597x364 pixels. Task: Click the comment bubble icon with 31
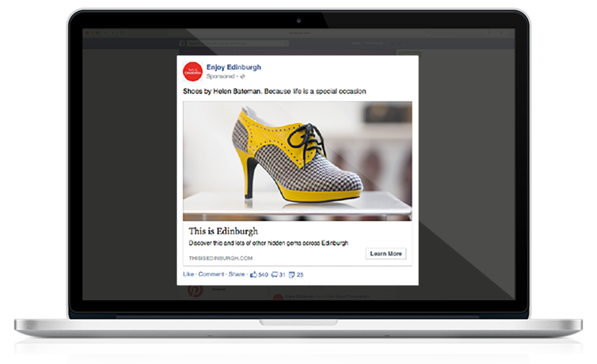click(x=274, y=274)
